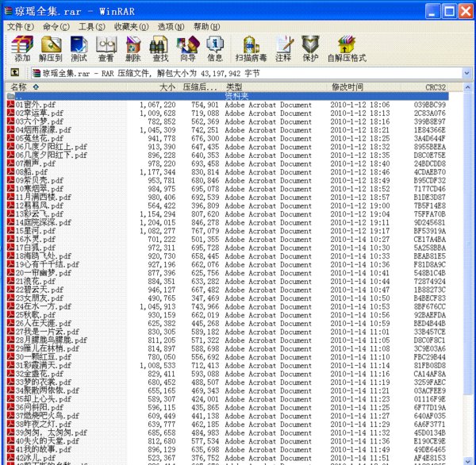
Task: Select file 04烟雨濛濛.pdf
Action: point(44,129)
